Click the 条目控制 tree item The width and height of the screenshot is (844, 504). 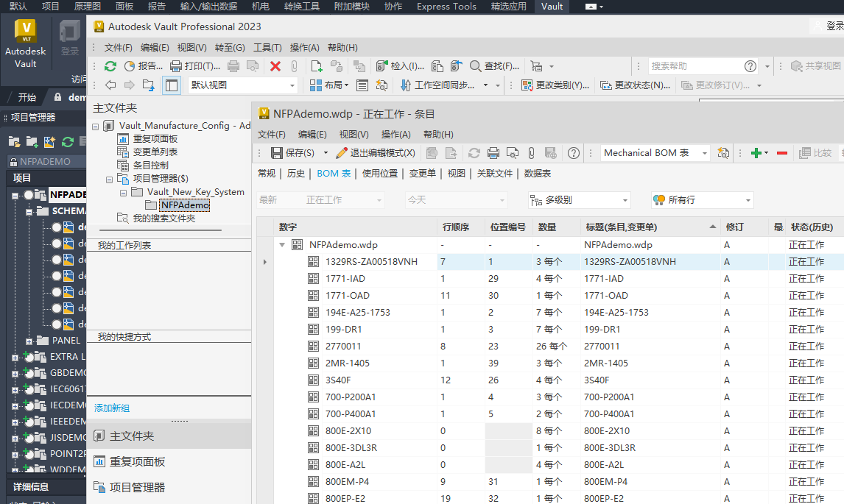point(150,165)
